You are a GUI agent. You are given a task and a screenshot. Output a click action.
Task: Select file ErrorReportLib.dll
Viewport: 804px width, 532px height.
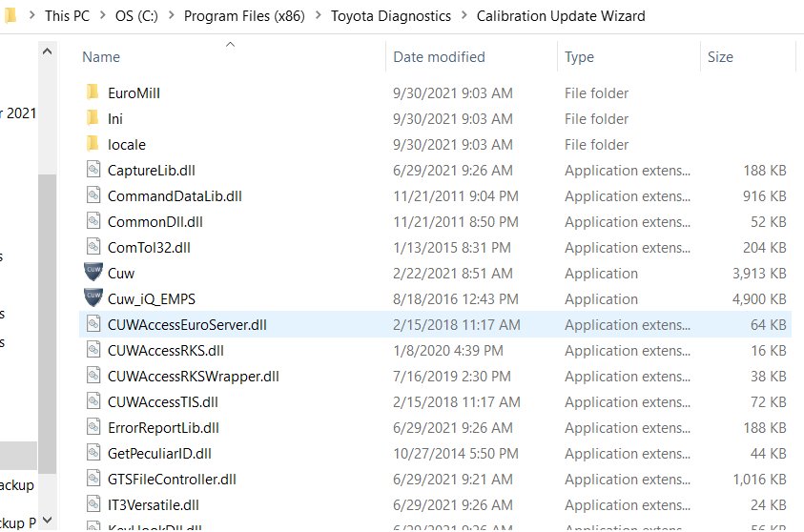click(x=163, y=427)
